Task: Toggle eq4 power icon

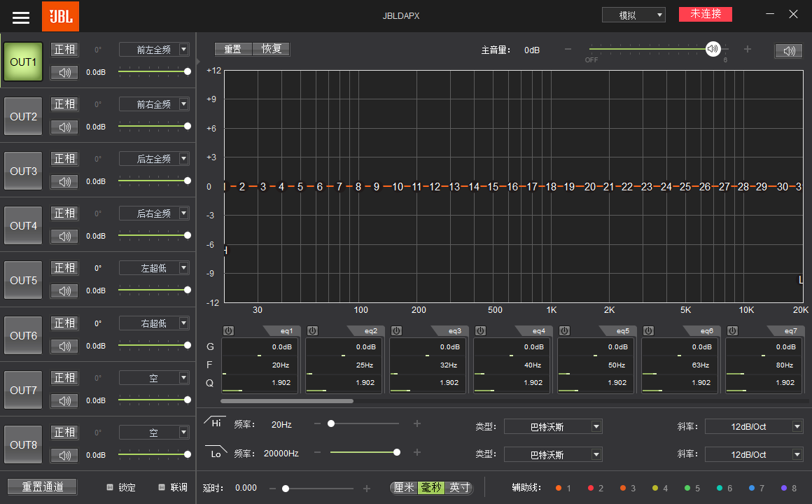Action: (x=481, y=330)
